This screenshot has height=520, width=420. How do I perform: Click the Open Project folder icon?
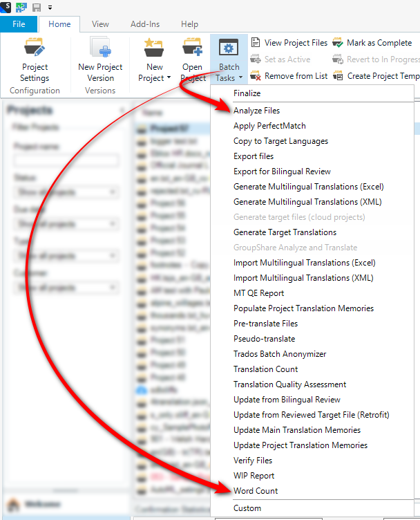pos(192,48)
